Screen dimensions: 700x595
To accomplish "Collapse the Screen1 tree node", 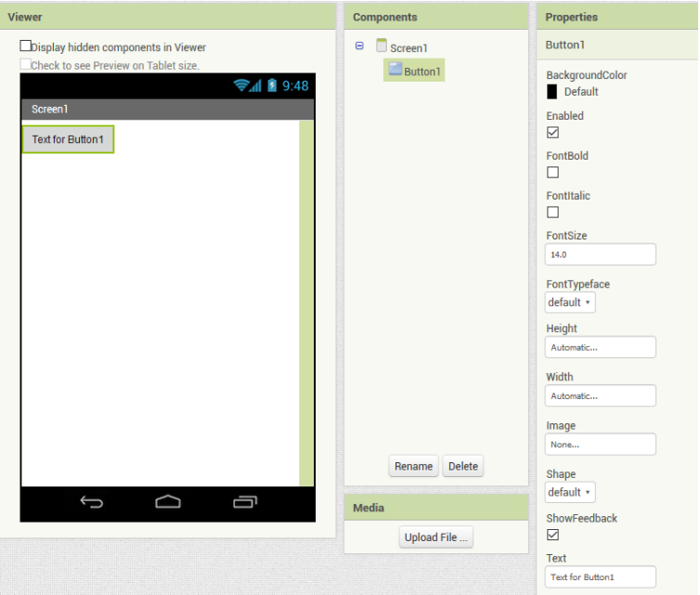I will [x=359, y=46].
